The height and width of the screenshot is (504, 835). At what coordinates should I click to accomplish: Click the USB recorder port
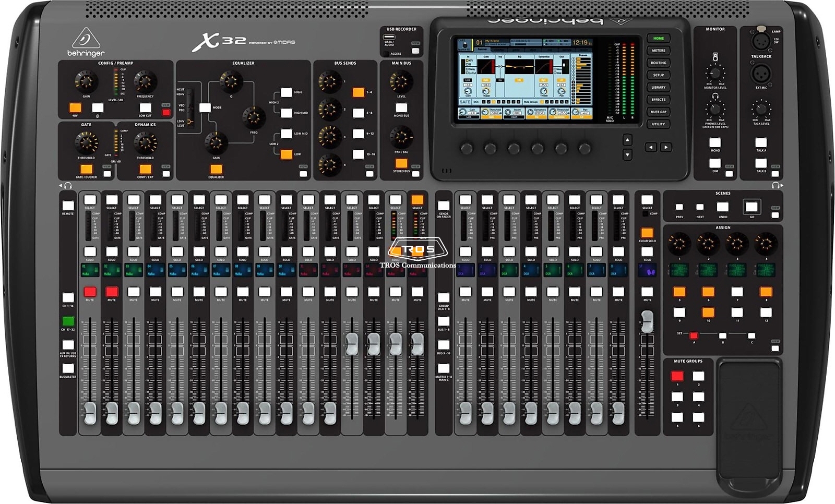tap(389, 38)
